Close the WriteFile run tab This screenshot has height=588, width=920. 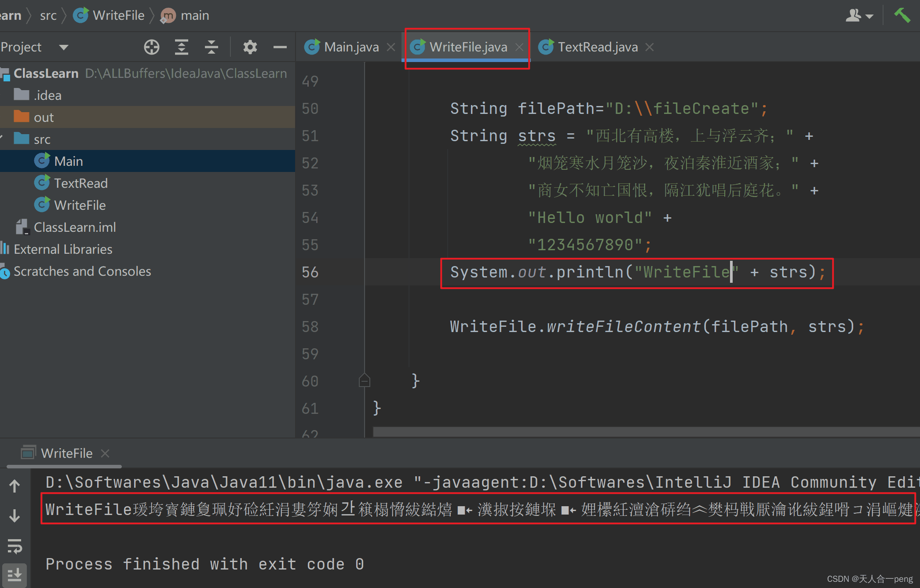coord(105,453)
